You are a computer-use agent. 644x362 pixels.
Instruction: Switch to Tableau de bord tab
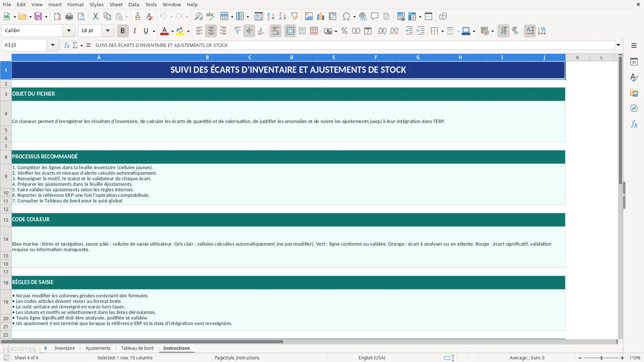[x=137, y=348]
